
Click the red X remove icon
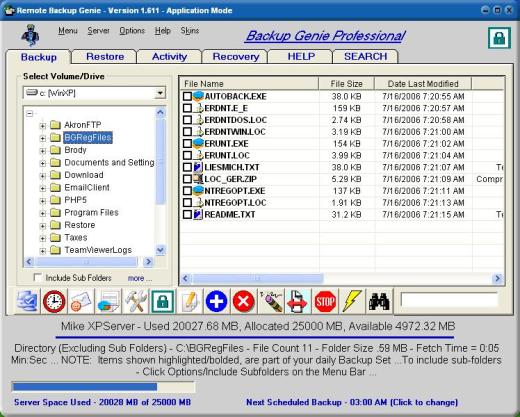coord(243,301)
